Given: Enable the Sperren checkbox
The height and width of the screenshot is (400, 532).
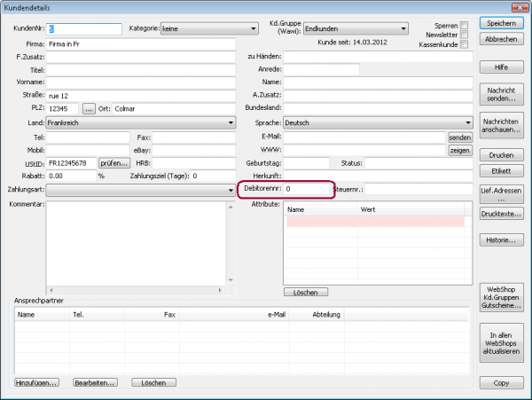Looking at the screenshot, I should point(465,27).
